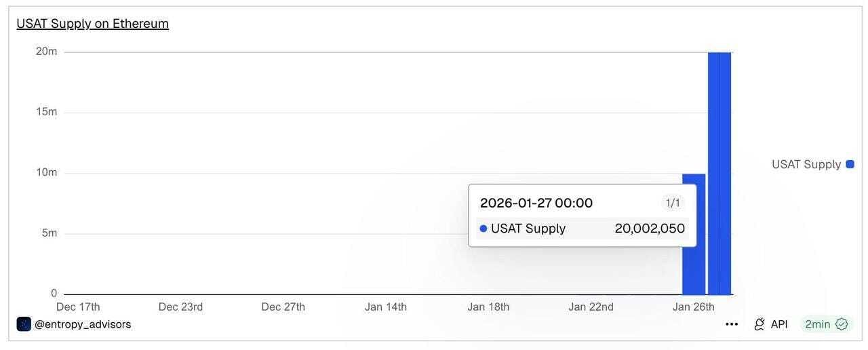Image resolution: width=868 pixels, height=350 pixels.
Task: Open the USAT Supply on Ethereum title link
Action: pyautogui.click(x=93, y=24)
